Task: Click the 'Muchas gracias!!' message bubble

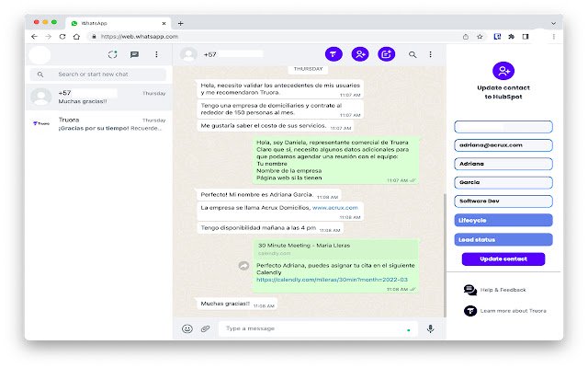Action: tap(237, 304)
